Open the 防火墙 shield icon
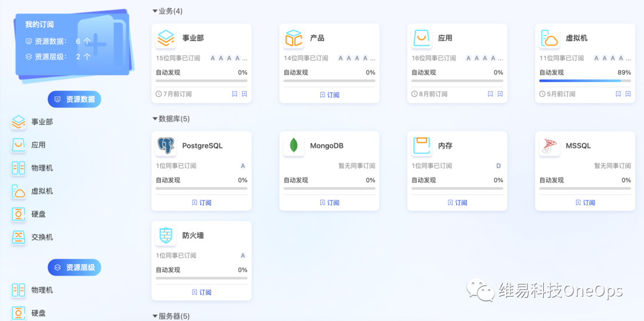The width and height of the screenshot is (644, 321). coord(166,236)
